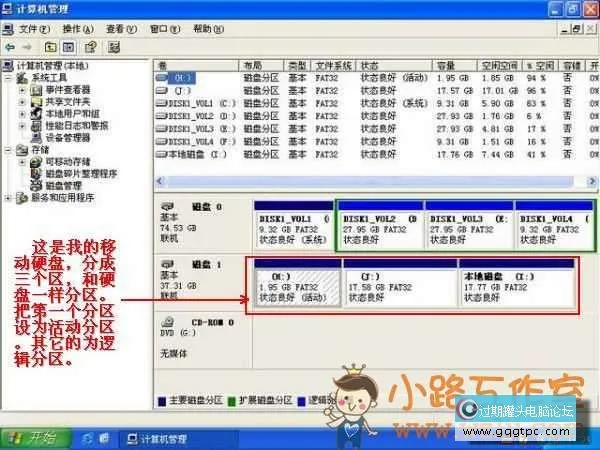This screenshot has height=450, width=600.
Task: Sort by the 文件系统 column header
Action: coord(333,65)
